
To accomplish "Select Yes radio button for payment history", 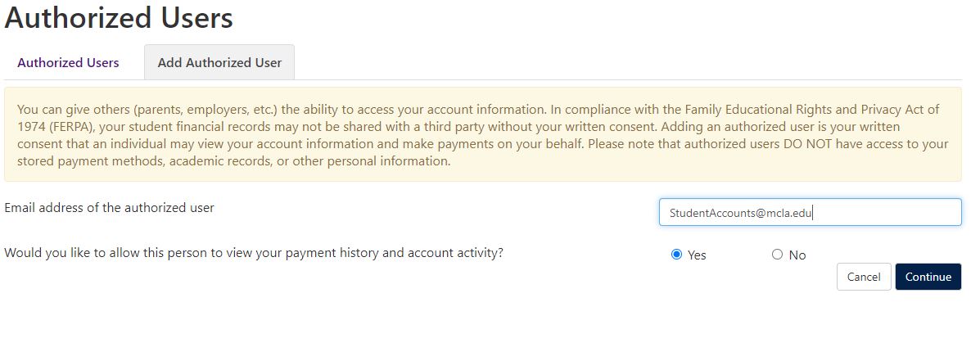I will pos(676,255).
